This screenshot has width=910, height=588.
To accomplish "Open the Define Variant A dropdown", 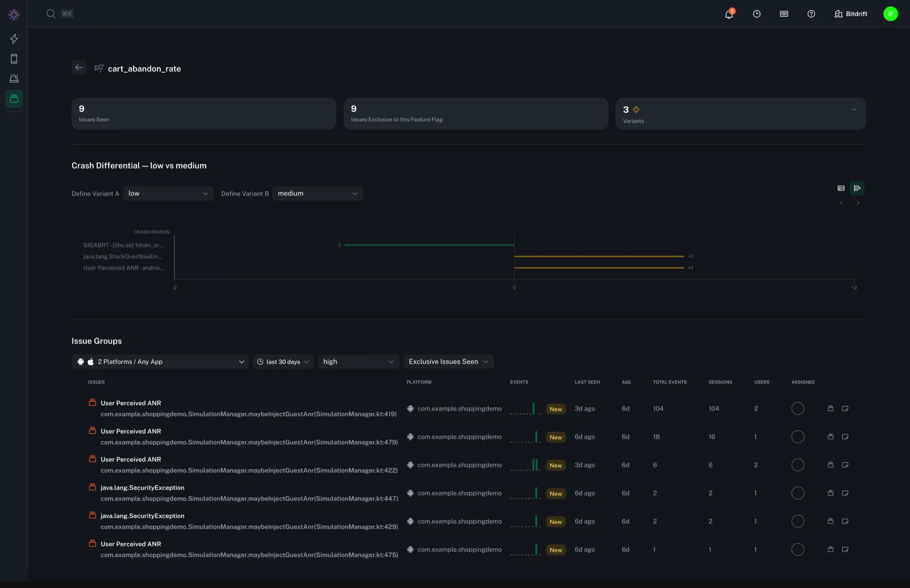I will coord(168,194).
